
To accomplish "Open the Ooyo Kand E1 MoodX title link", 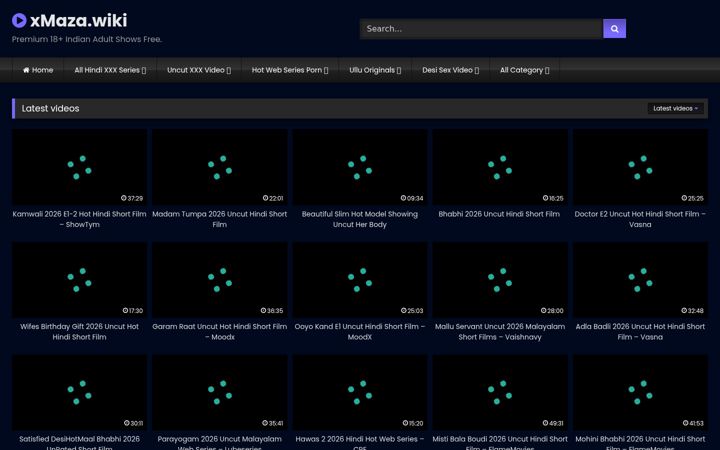I will [x=360, y=332].
